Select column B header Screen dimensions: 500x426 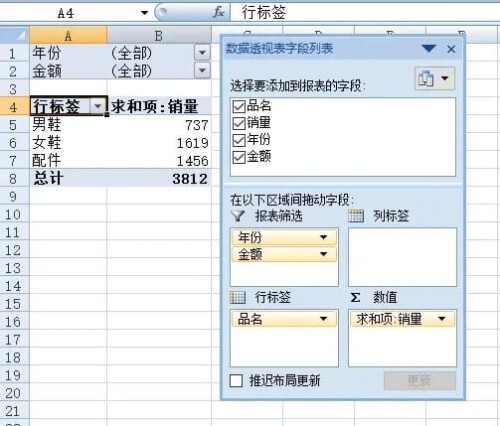point(159,35)
